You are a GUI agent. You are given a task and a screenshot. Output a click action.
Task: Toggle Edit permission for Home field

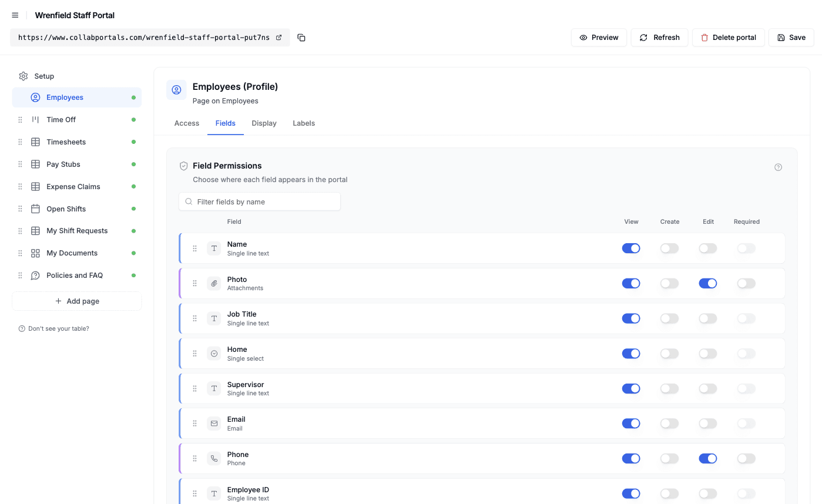(x=708, y=354)
